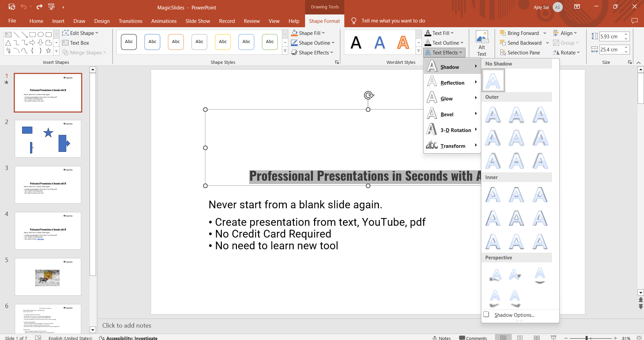Click the Save icon in title bar

pos(12,7)
